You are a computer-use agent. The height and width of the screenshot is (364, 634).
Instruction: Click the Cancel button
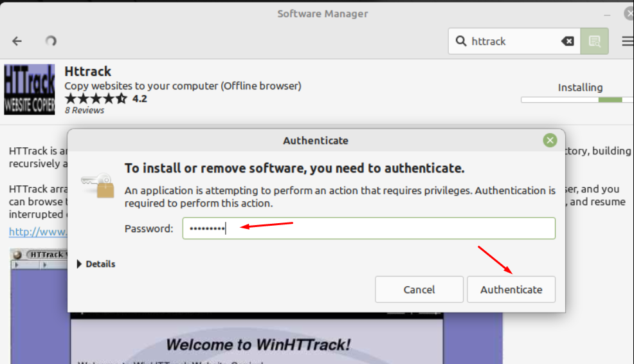click(419, 289)
